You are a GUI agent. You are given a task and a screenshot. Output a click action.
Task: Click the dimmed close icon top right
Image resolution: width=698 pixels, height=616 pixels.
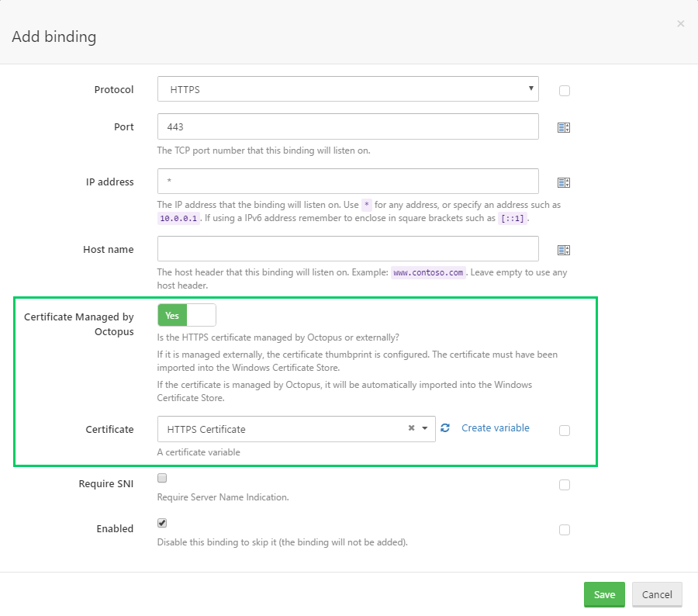681,23
